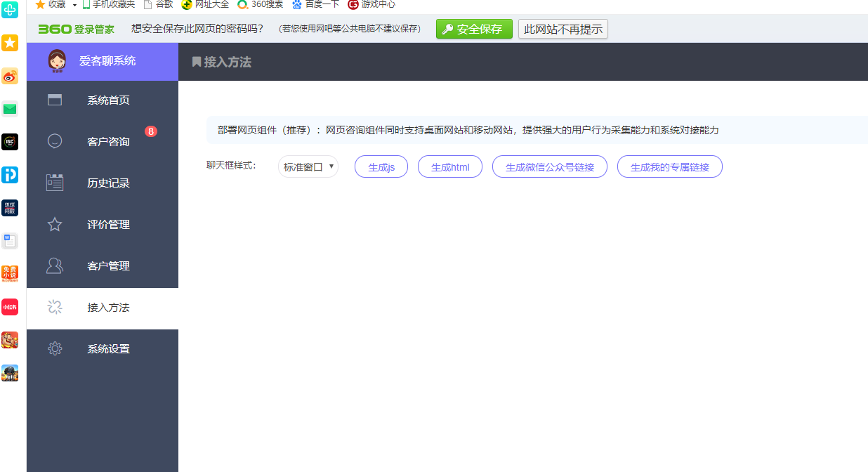Viewport: 868px width, 472px height.
Task: Click 生成微信公众号链接 to create WeChat link
Action: click(x=549, y=166)
